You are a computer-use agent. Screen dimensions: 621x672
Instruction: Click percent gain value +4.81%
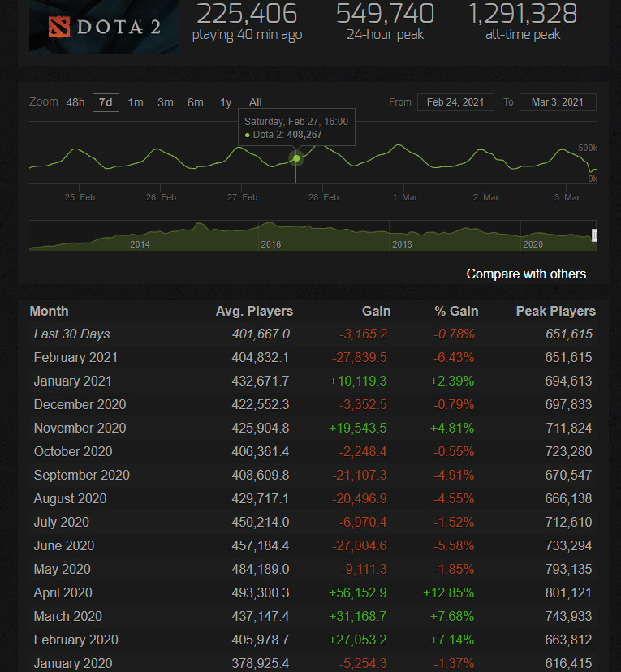pyautogui.click(x=452, y=429)
